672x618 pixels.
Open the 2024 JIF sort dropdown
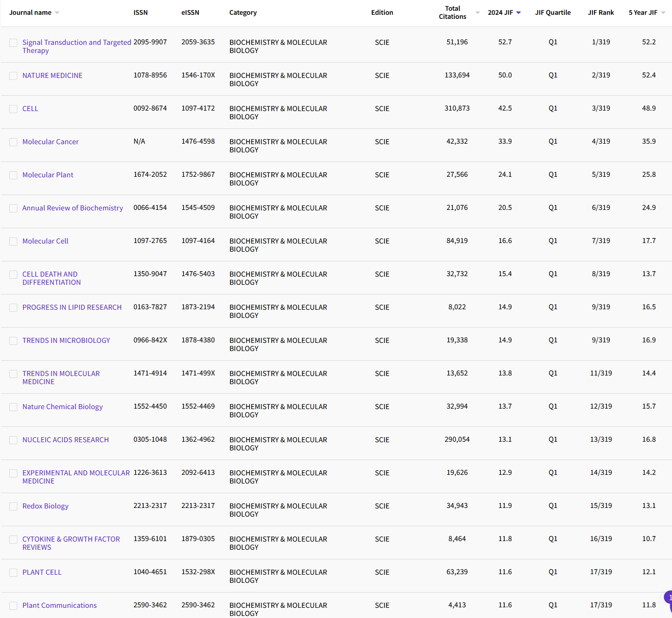pos(519,12)
